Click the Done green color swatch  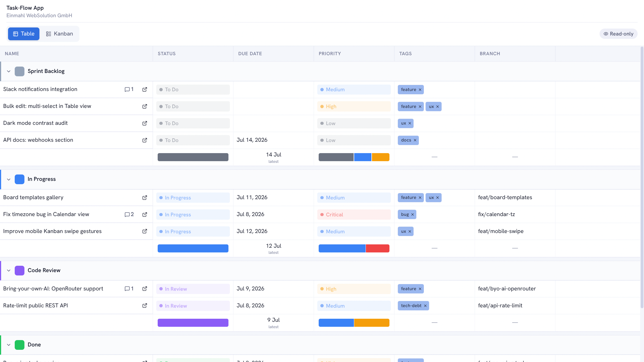(x=19, y=345)
